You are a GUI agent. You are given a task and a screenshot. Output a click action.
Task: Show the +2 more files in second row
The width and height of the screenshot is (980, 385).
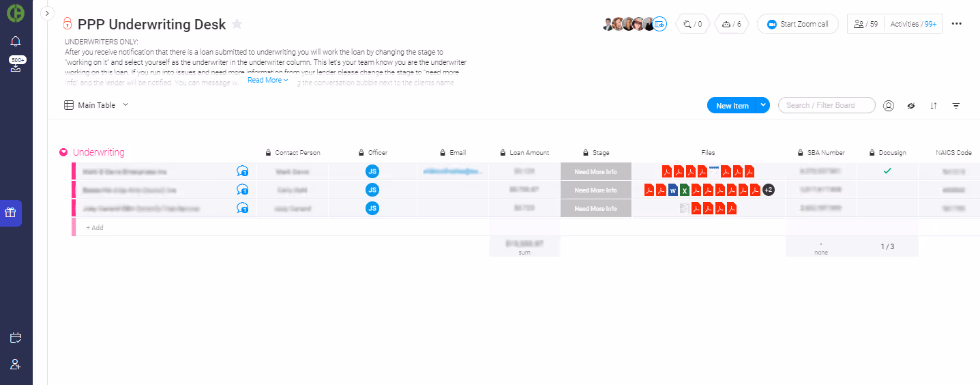point(769,190)
